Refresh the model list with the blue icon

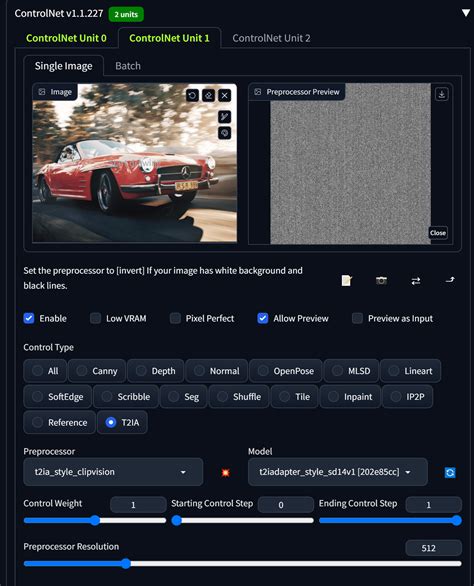(450, 472)
